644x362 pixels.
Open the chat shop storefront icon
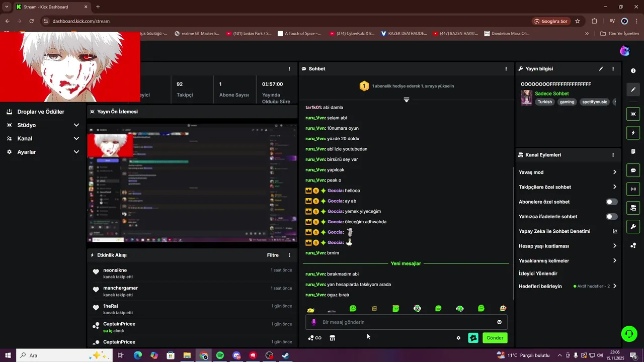point(333,338)
